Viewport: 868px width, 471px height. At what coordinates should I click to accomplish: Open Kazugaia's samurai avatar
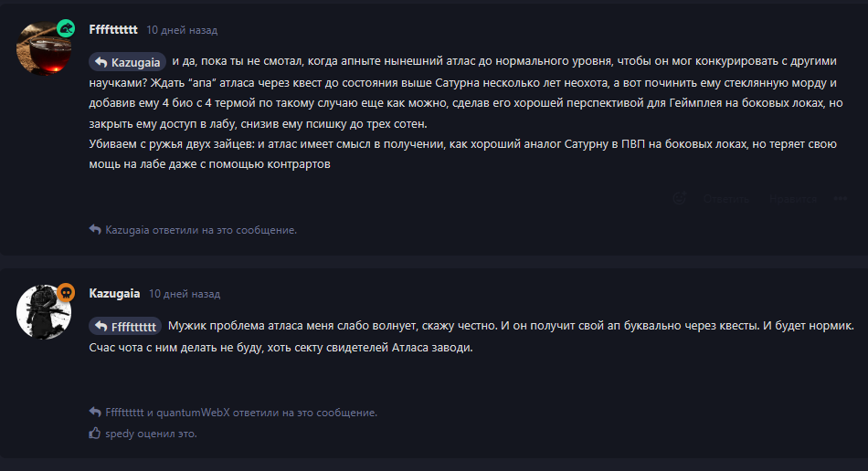click(x=44, y=312)
